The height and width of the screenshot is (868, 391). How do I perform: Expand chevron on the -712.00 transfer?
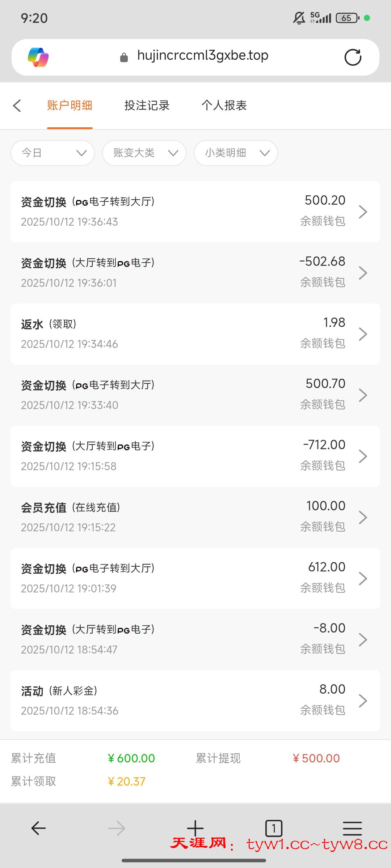pyautogui.click(x=363, y=456)
